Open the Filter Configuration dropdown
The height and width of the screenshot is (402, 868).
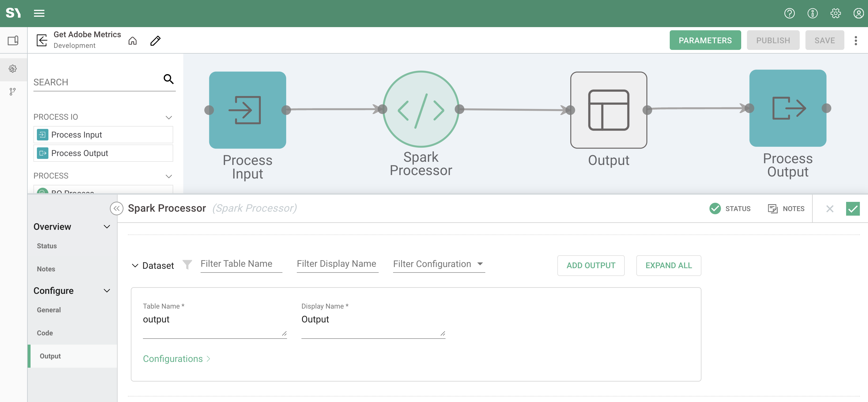tap(438, 264)
